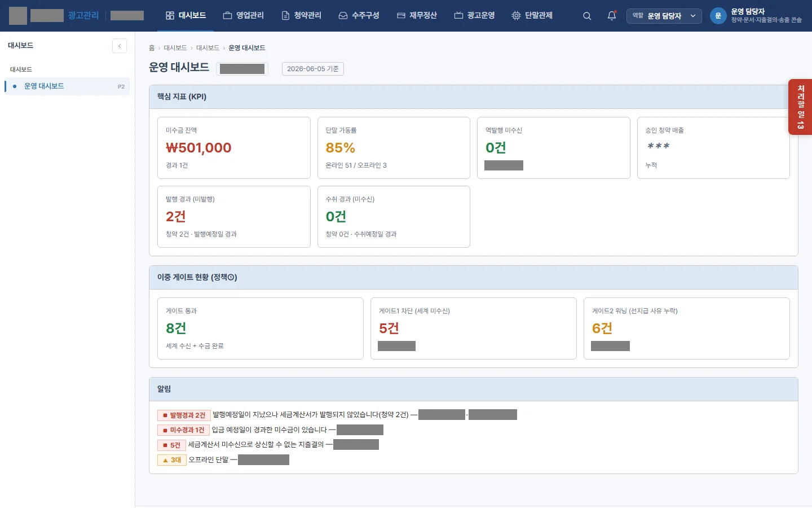Select the 대시보드 top navigation tab

click(186, 15)
